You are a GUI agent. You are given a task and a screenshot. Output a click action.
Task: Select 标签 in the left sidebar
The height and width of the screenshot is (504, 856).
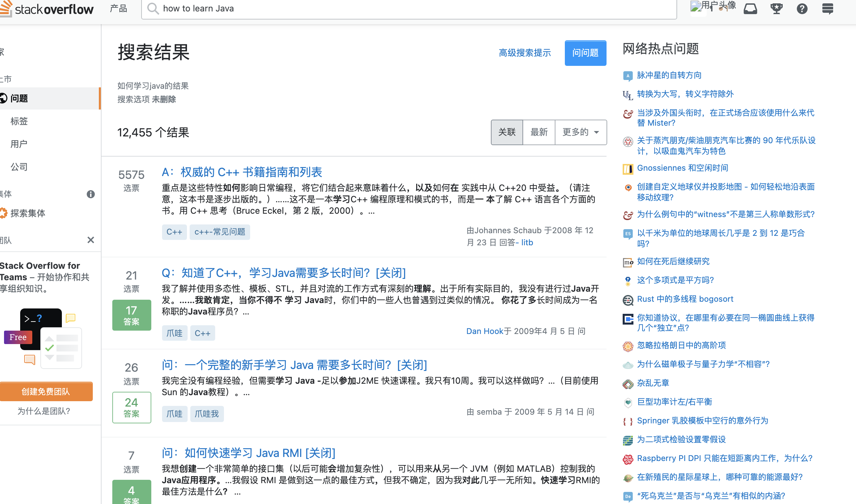19,121
